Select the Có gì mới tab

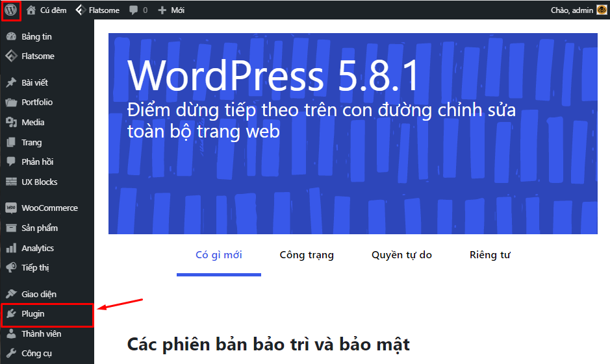click(219, 255)
